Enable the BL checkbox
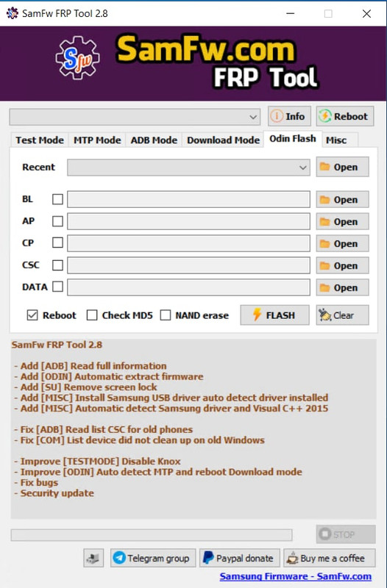Viewport: 387px width, 588px height. 57,199
